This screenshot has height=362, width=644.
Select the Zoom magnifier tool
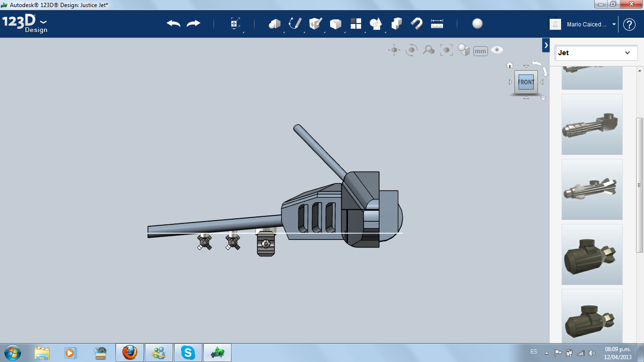(429, 50)
